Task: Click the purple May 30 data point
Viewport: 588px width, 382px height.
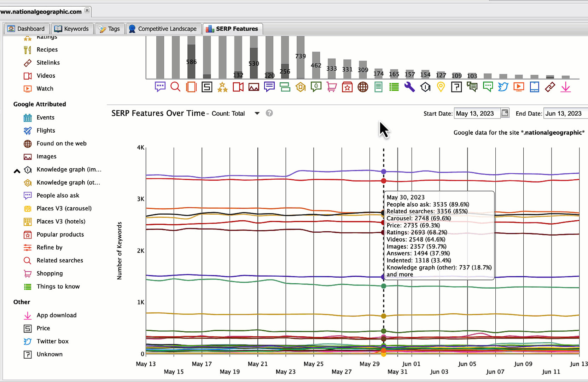Action: [384, 172]
